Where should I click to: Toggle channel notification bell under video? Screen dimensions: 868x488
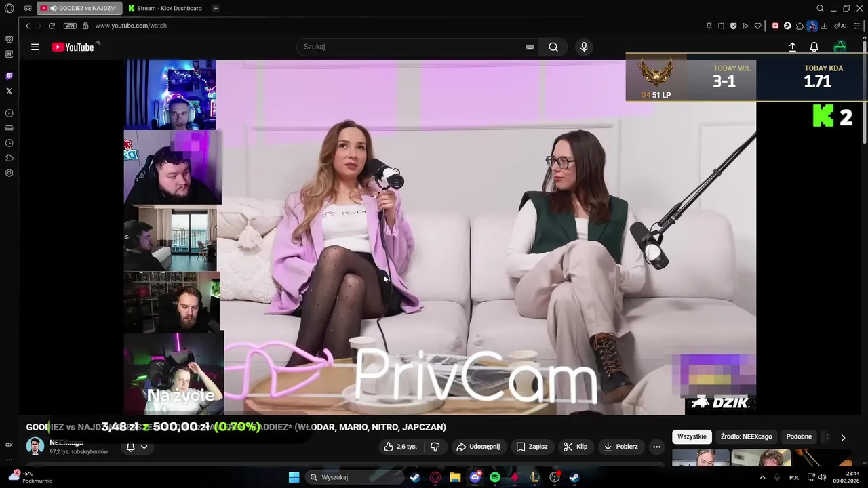130,447
